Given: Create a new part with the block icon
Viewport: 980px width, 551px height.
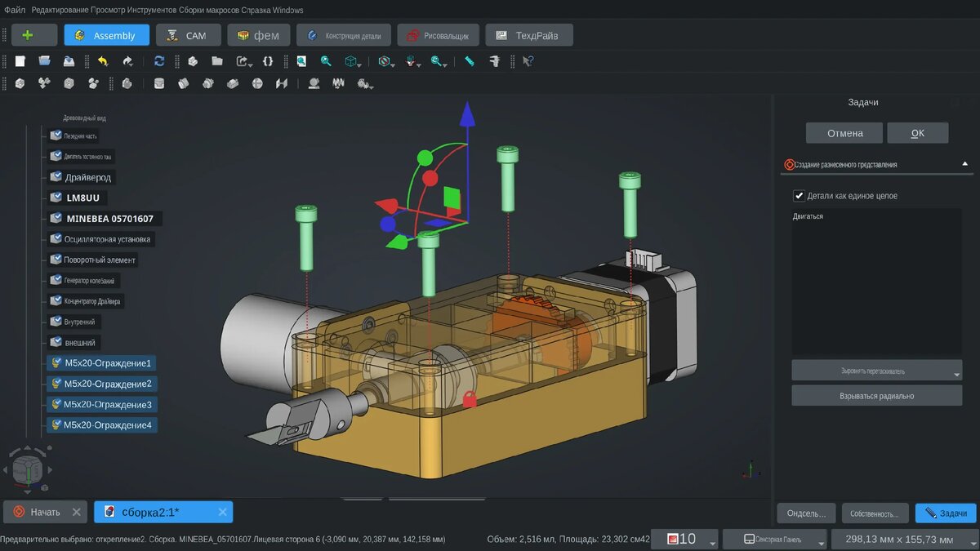Looking at the screenshot, I should [193, 61].
